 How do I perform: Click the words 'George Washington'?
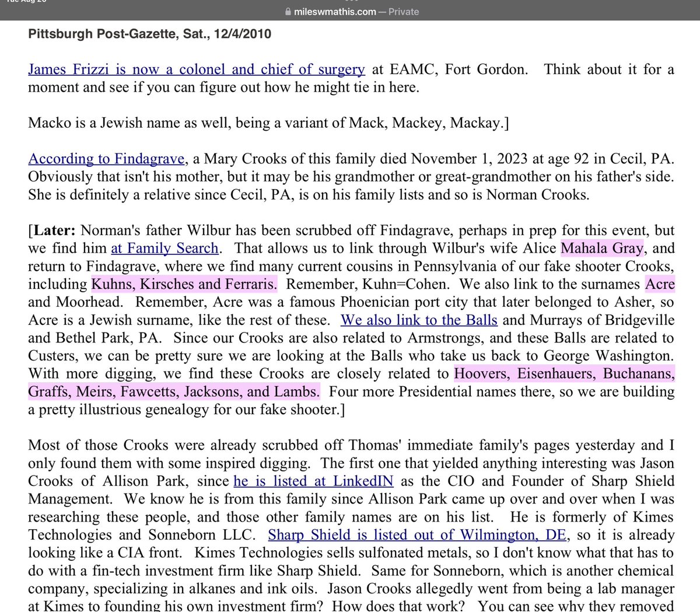pos(608,356)
